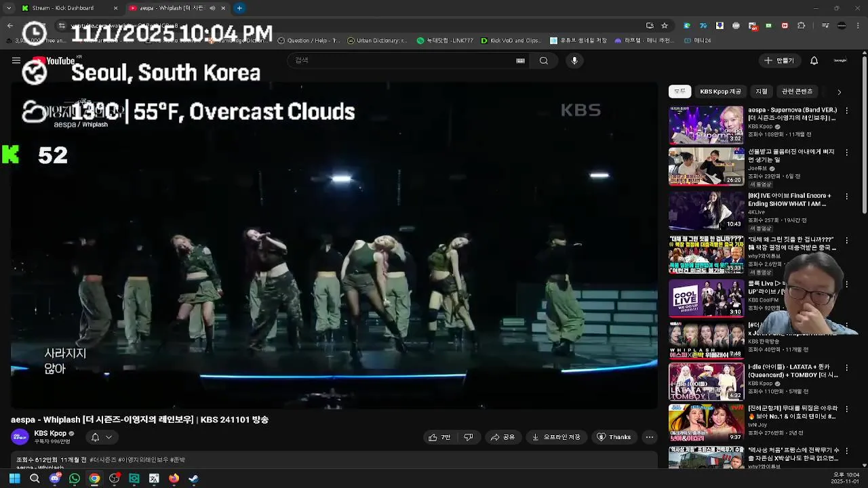Dislike the video with thumbs-down

[468, 437]
